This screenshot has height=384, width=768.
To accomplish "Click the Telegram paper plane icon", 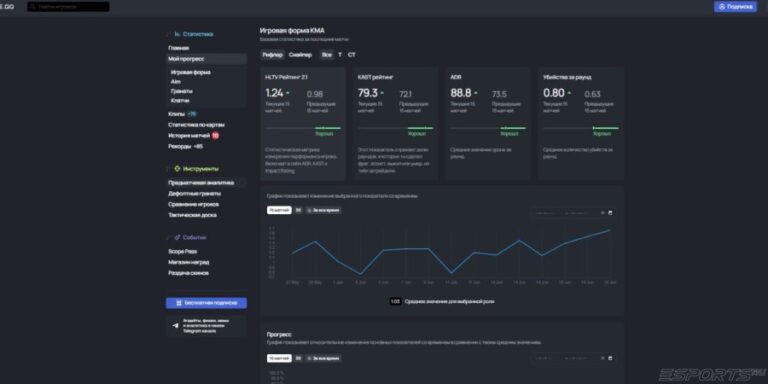I will click(x=175, y=326).
